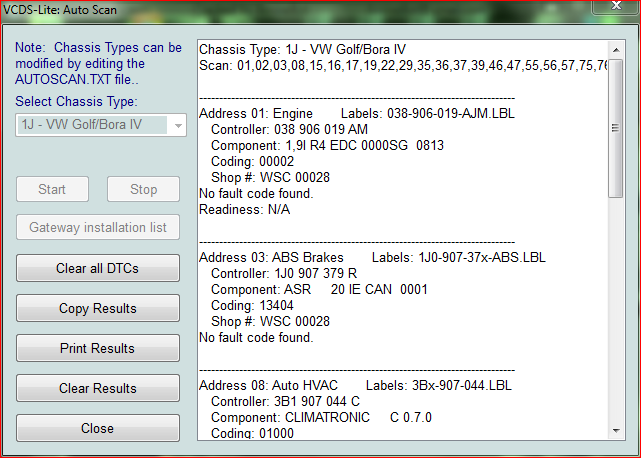
Task: Click the Stop button
Action: point(143,189)
